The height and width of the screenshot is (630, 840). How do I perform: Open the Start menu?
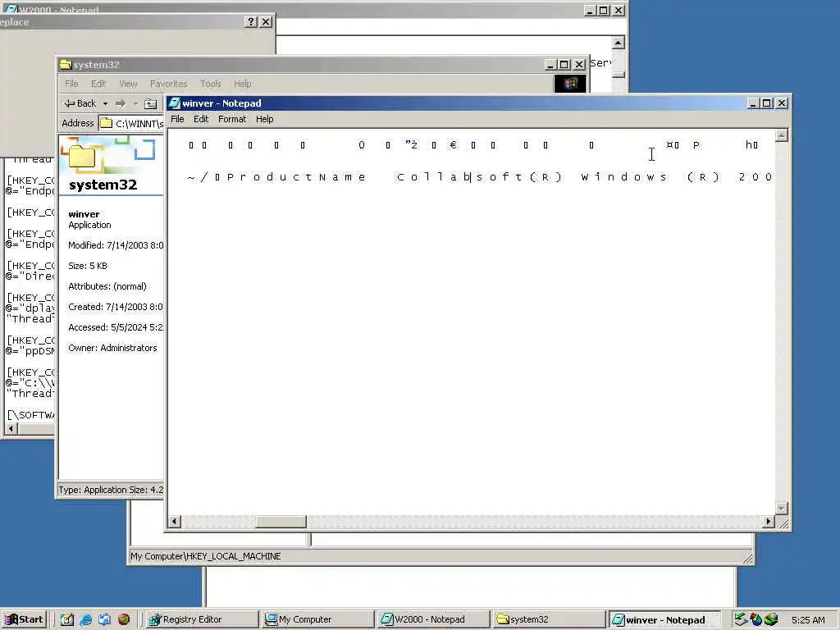click(24, 619)
